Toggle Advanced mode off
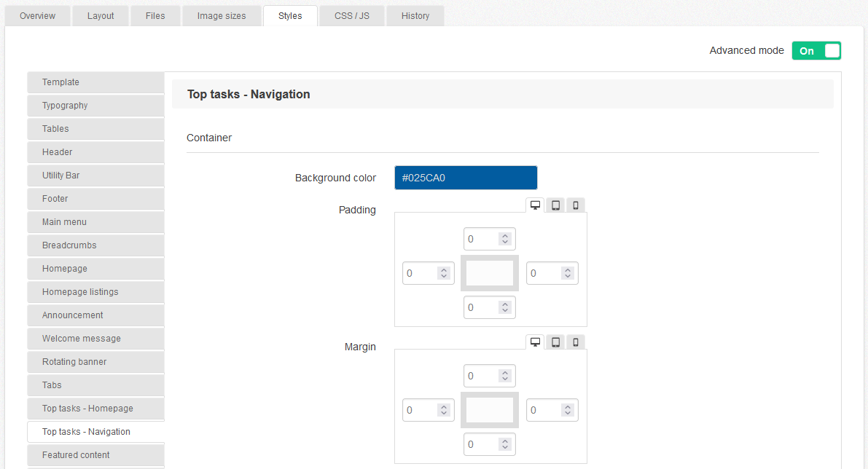Screen dimensions: 868x469 tap(816, 50)
